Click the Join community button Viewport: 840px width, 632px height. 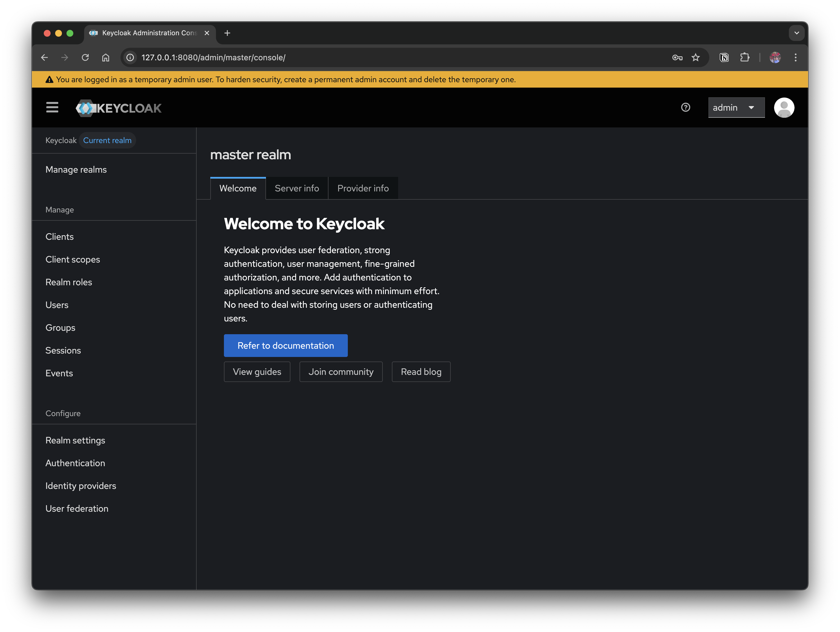coord(341,372)
